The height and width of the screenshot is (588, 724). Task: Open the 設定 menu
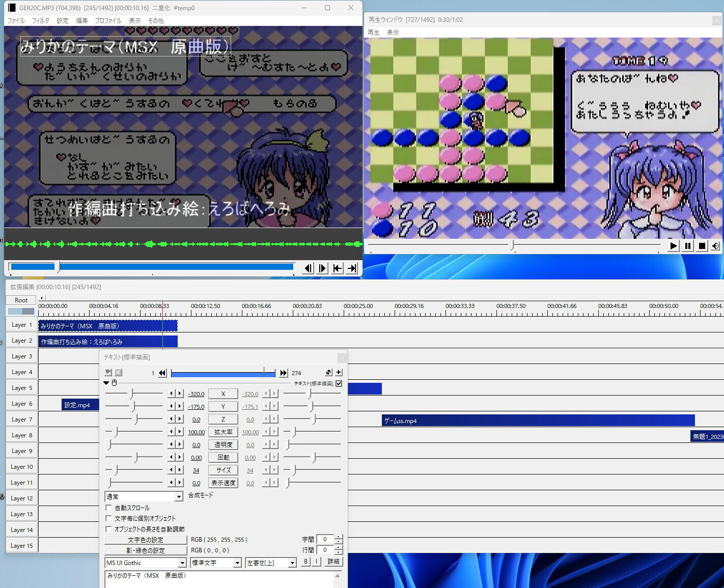(63, 21)
